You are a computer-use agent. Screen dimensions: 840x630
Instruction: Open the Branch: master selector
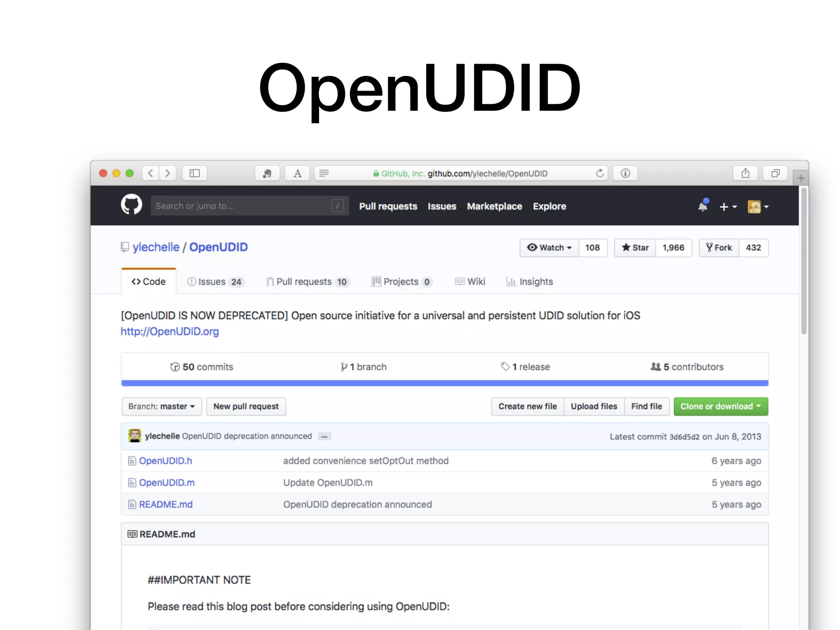pos(162,406)
